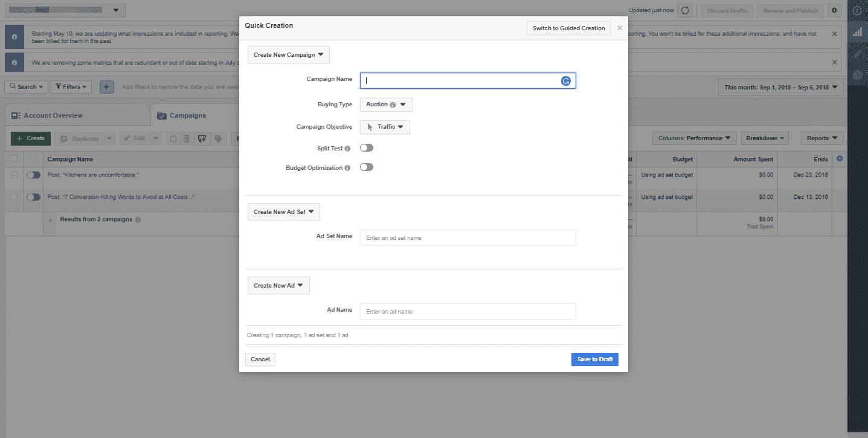Toggle the "Kitchens are uncomfortable" campaign switch

tap(33, 175)
